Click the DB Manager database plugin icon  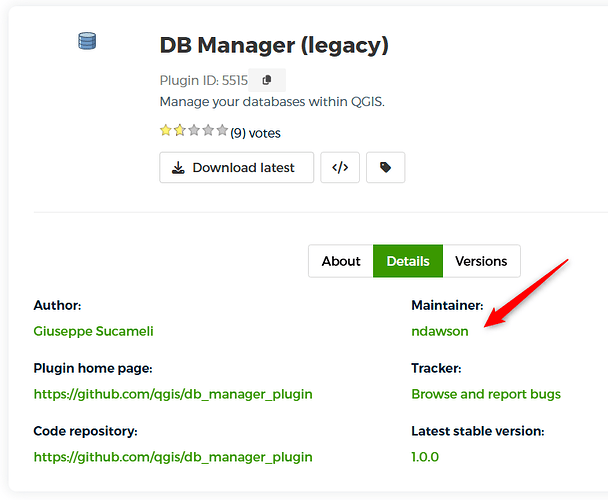coord(87,41)
